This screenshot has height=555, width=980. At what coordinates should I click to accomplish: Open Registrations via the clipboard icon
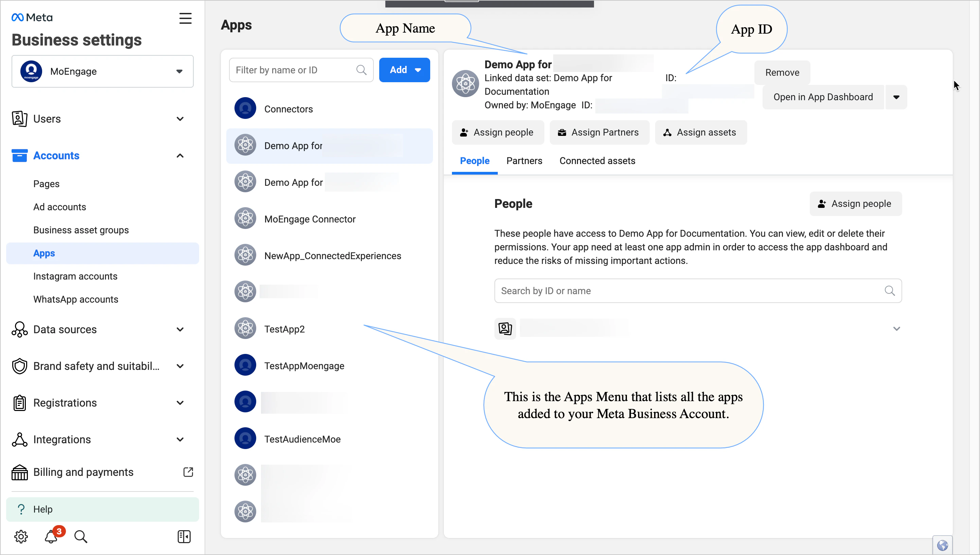tap(19, 402)
